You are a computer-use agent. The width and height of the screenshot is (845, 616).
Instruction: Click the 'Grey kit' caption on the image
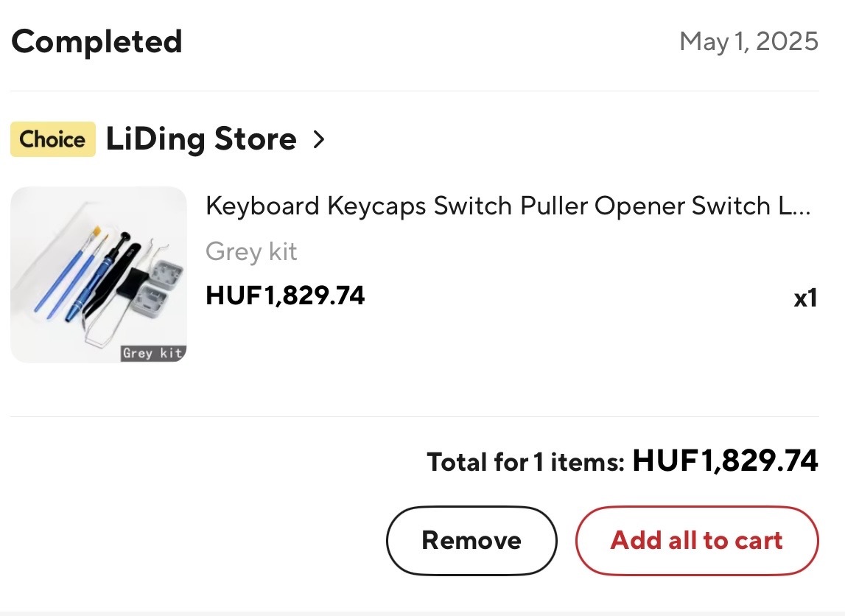pyautogui.click(x=152, y=354)
